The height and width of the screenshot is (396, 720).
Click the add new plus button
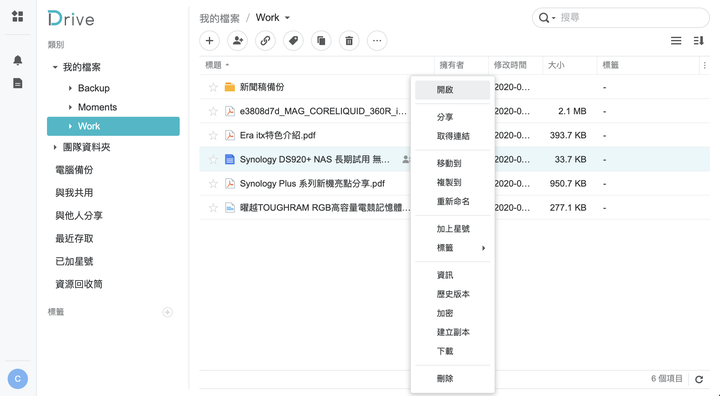pyautogui.click(x=209, y=40)
